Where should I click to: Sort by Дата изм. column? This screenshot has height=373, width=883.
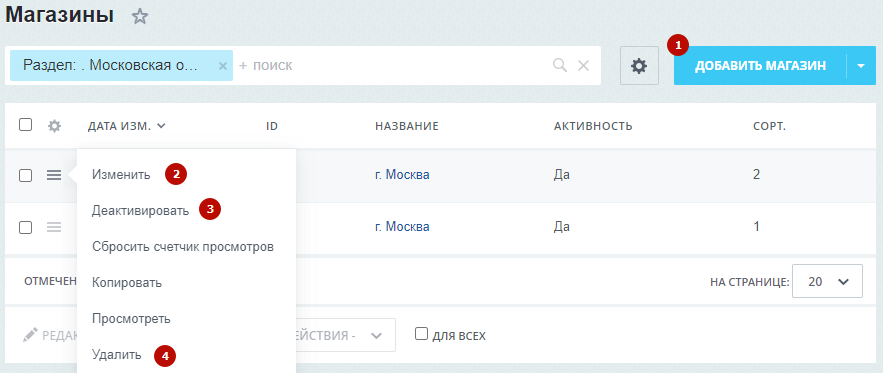[126, 126]
